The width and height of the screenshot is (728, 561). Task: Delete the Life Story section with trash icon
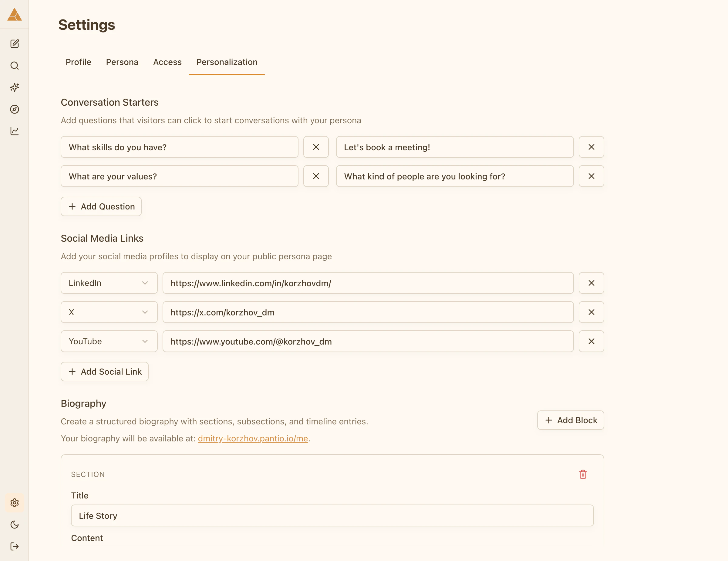(x=583, y=474)
